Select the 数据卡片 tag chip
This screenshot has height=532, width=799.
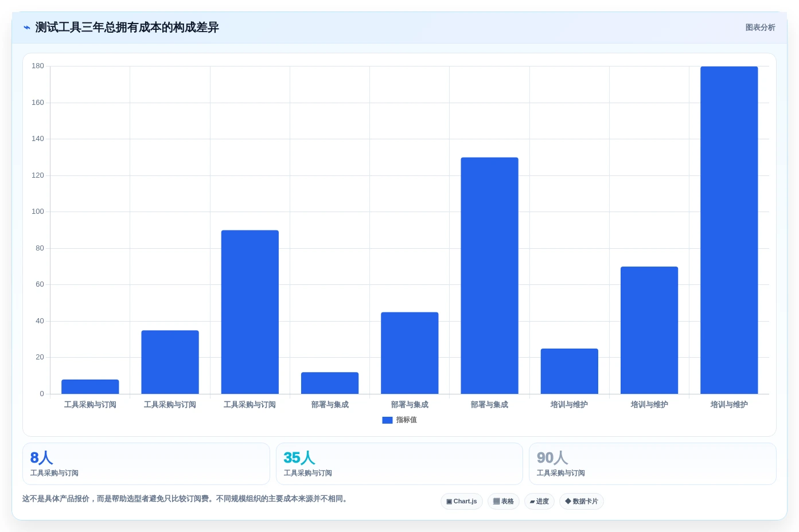click(x=582, y=502)
